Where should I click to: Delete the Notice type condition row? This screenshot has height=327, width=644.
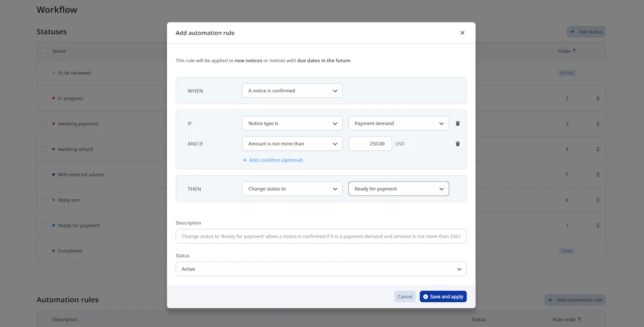(458, 123)
